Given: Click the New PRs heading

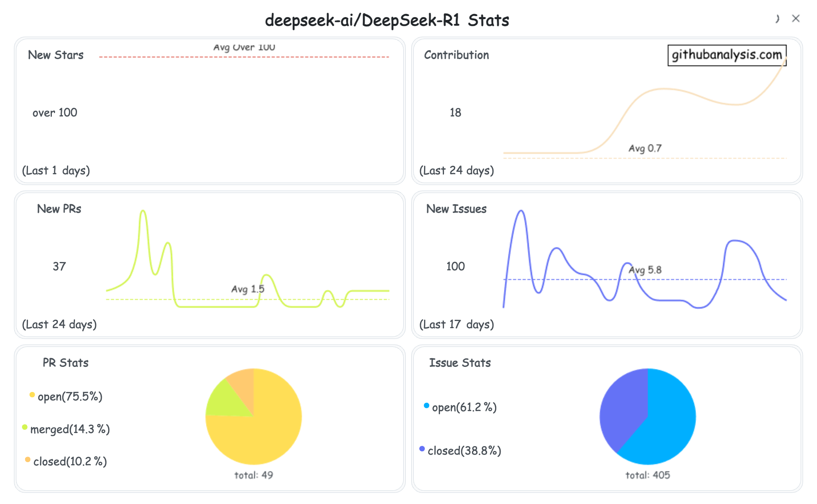Looking at the screenshot, I should [59, 209].
